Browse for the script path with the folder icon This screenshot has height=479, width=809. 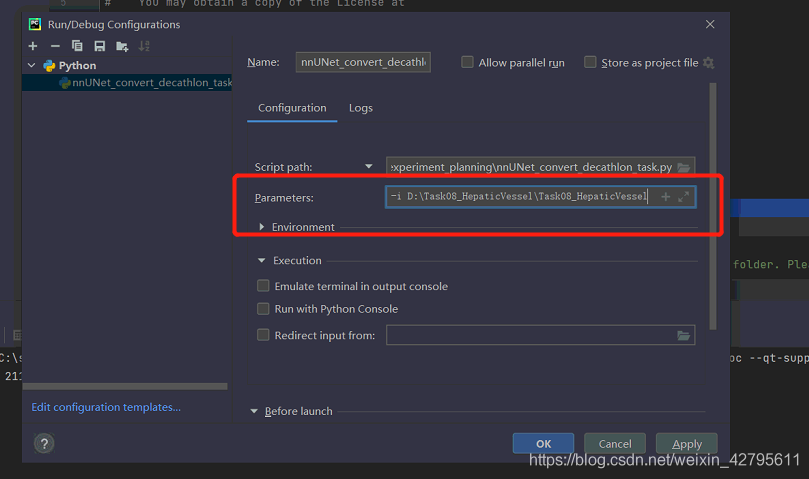pyautogui.click(x=684, y=167)
